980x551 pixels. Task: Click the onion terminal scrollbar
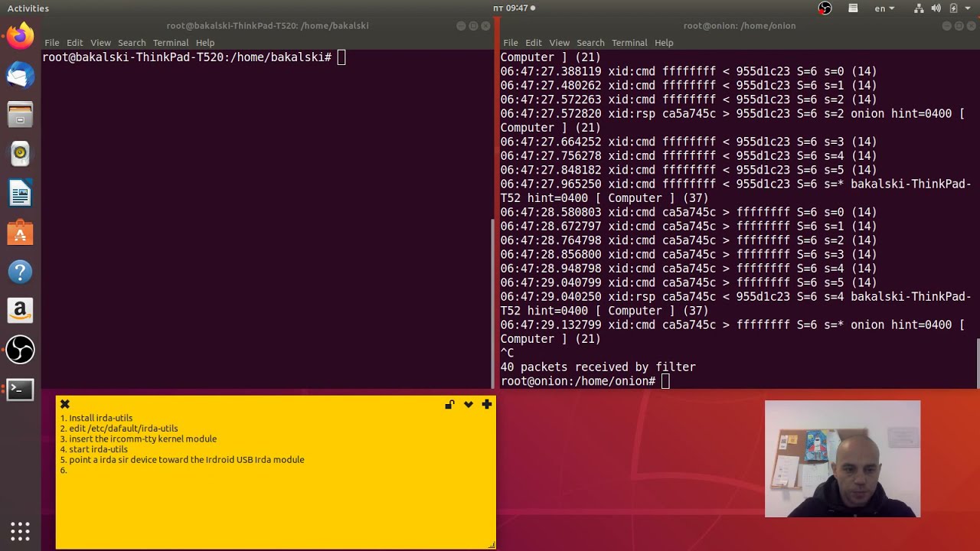pyautogui.click(x=977, y=362)
